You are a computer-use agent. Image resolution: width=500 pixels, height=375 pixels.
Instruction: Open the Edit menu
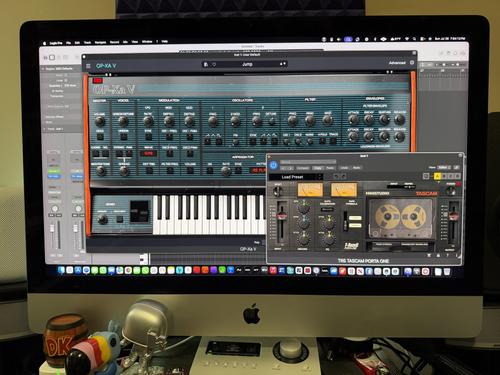[77, 43]
